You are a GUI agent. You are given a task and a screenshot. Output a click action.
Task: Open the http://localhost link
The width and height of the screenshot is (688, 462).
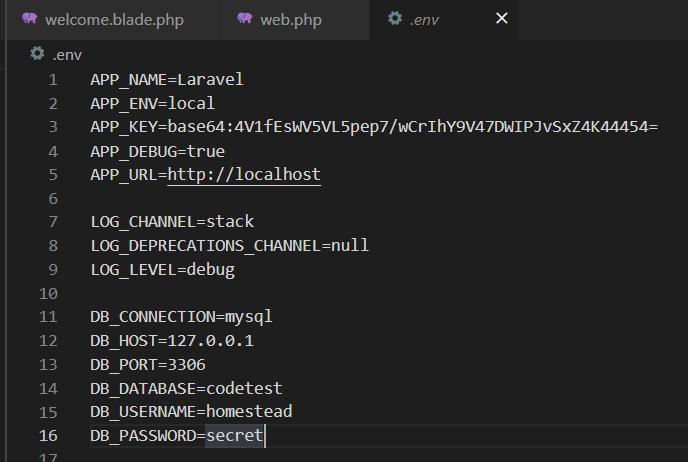(x=244, y=175)
